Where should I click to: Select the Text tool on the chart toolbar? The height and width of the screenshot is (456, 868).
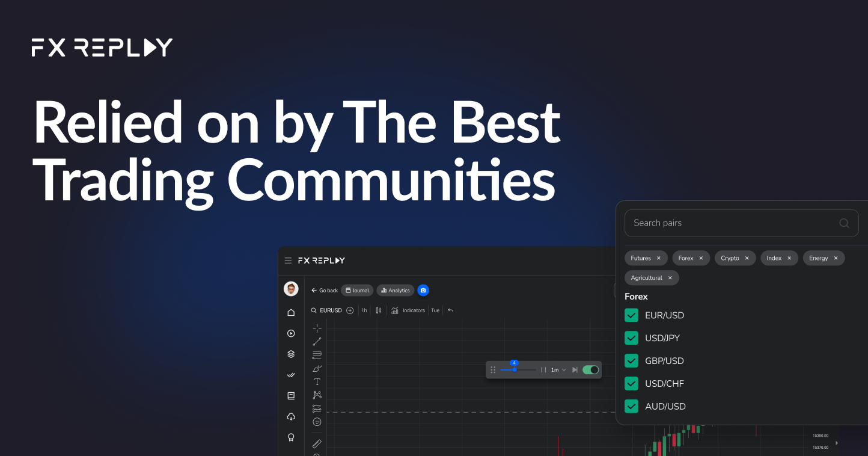pyautogui.click(x=317, y=381)
